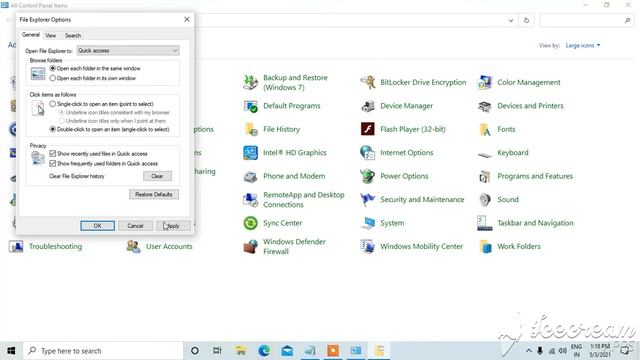Open the Troubleshooting icon
640x360 pixels.
(x=16, y=247)
